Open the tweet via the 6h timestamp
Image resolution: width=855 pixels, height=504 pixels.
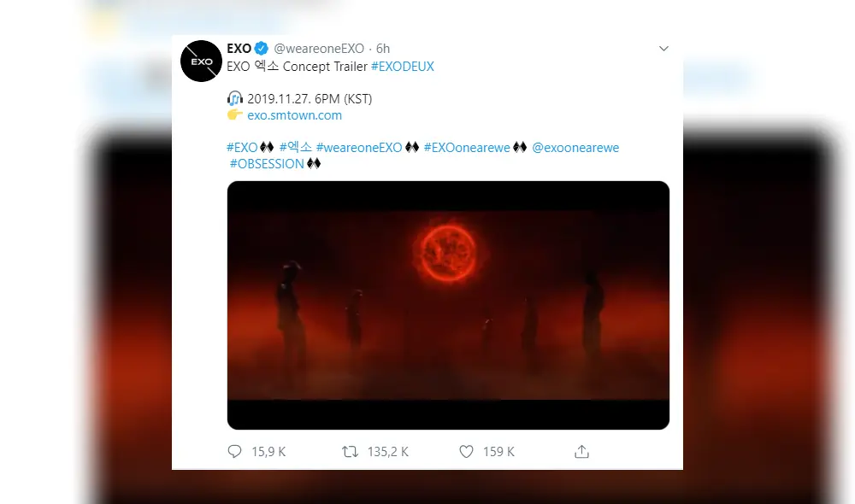pos(380,49)
